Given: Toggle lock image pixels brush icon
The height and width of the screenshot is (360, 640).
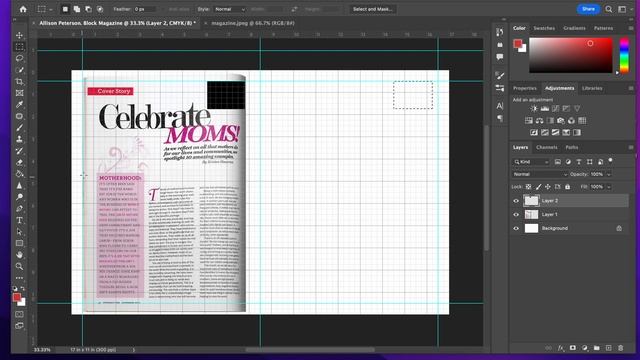Looking at the screenshot, I should click(538, 187).
